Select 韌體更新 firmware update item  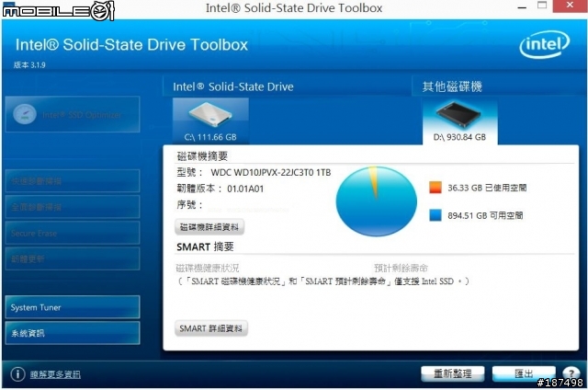(73, 258)
